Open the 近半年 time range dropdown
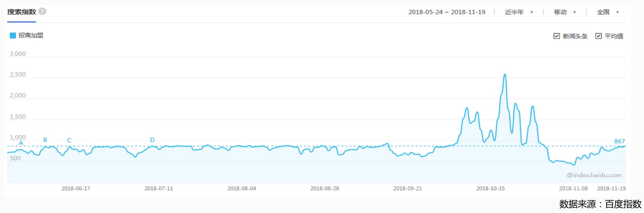644x213 pixels. coord(519,12)
